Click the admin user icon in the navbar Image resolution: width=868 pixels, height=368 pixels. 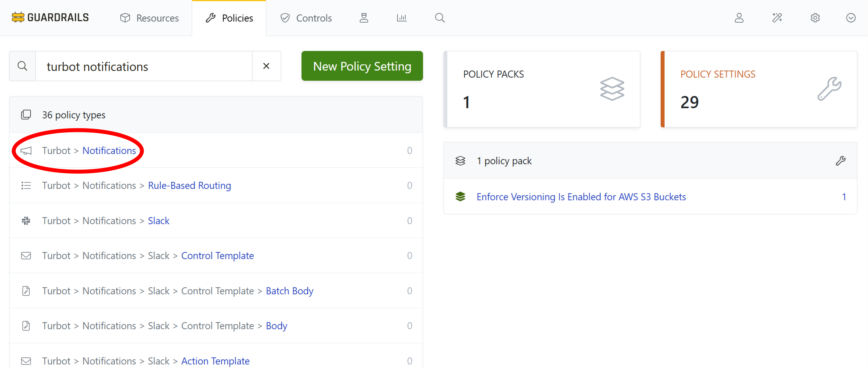click(x=364, y=17)
